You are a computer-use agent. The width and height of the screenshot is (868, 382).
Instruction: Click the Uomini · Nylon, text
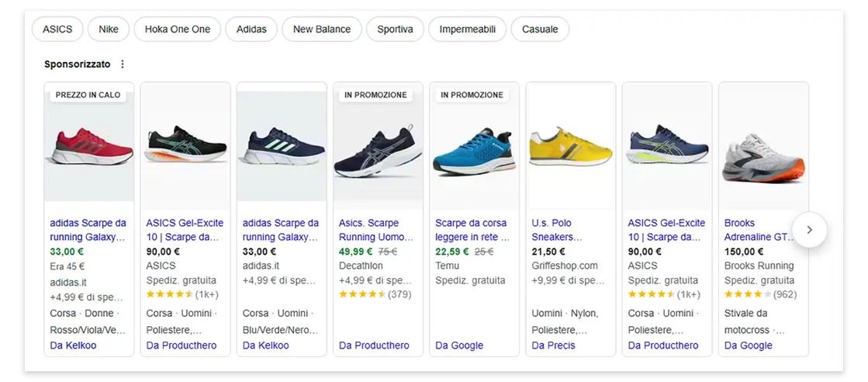565,314
